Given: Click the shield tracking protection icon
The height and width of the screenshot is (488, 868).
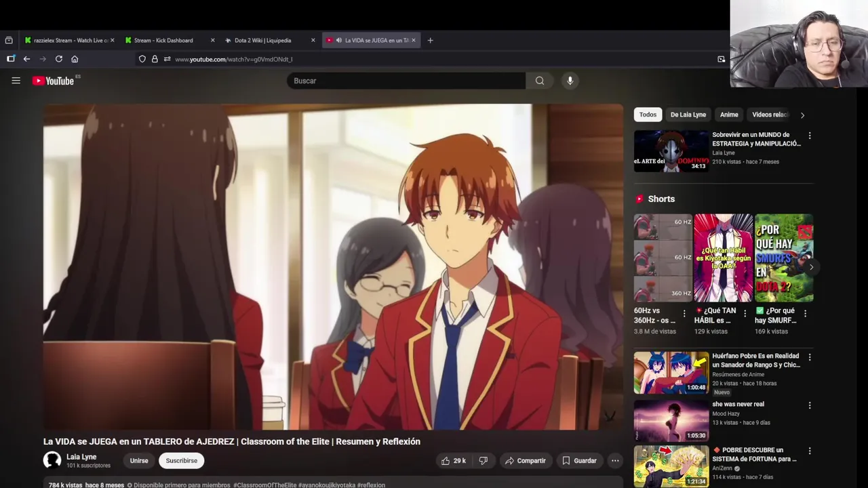Looking at the screenshot, I should click(142, 59).
